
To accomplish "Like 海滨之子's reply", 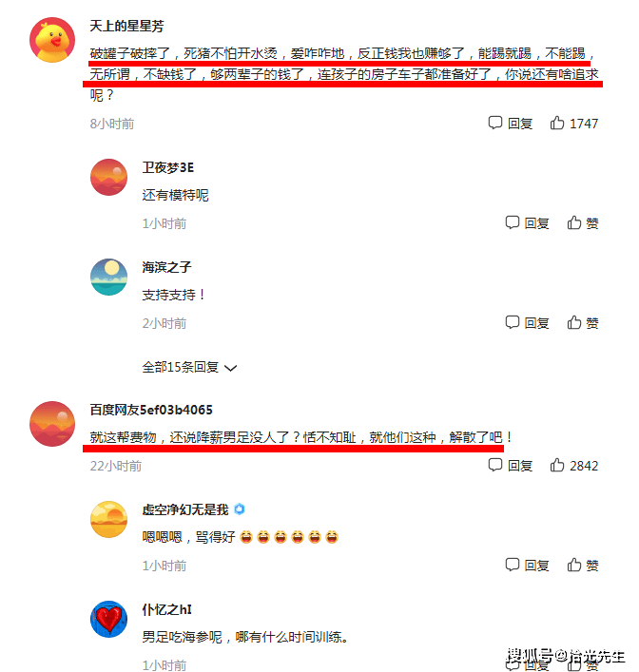I will click(582, 323).
